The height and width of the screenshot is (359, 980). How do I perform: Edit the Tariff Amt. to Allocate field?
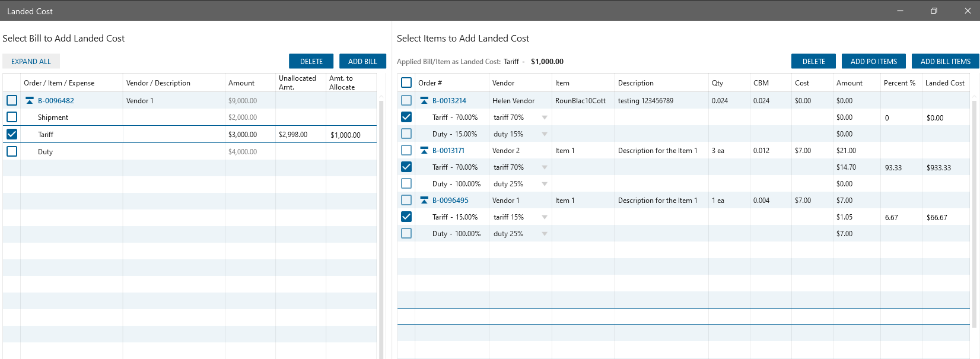pyautogui.click(x=350, y=135)
